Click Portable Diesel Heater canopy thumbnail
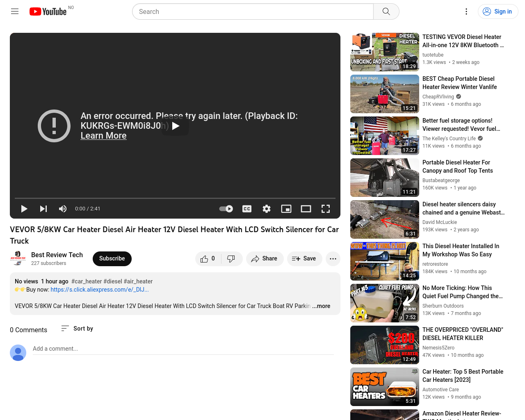Screen dimensions: 525x420 [385, 178]
